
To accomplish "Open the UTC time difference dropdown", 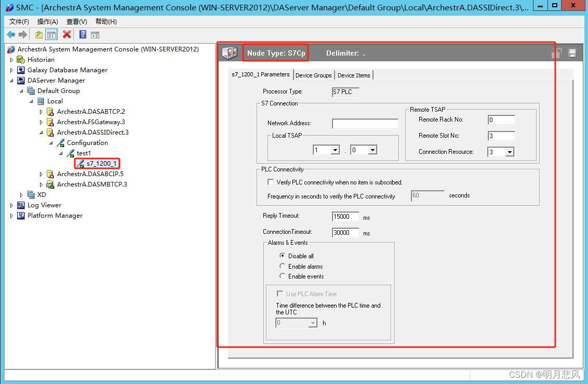I will coord(313,322).
